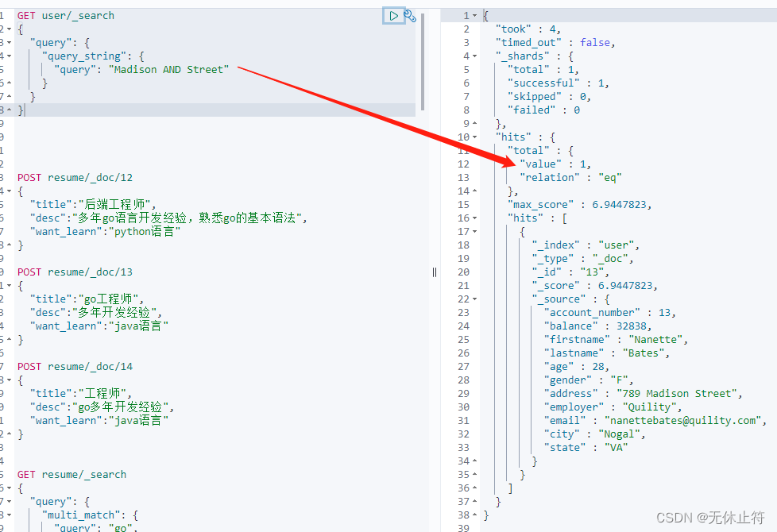Image resolution: width=777 pixels, height=532 pixels.
Task: Fold the body brace of POST resume/_doc/12
Action: (x=9, y=191)
